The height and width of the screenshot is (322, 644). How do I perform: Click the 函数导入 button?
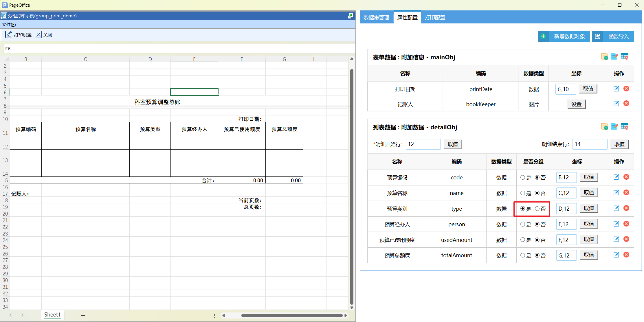click(613, 36)
